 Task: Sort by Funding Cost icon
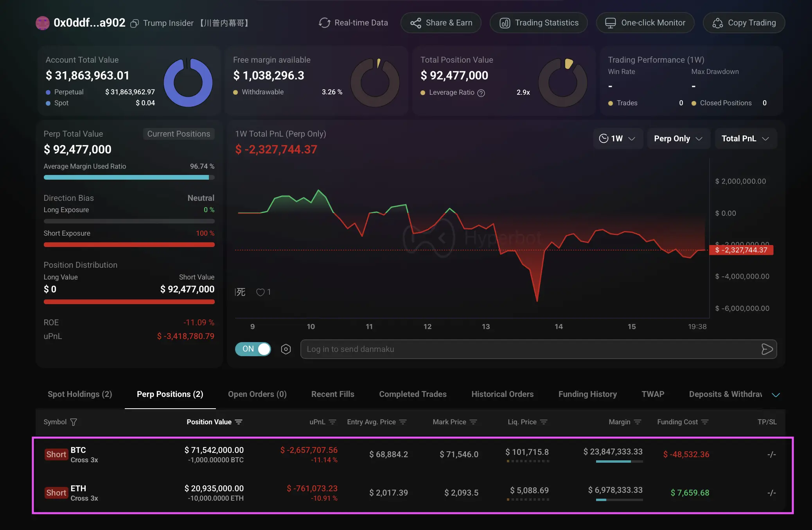[705, 422]
